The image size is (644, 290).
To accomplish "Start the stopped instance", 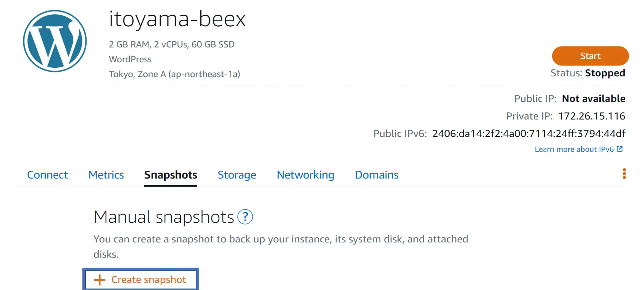I will (x=590, y=56).
